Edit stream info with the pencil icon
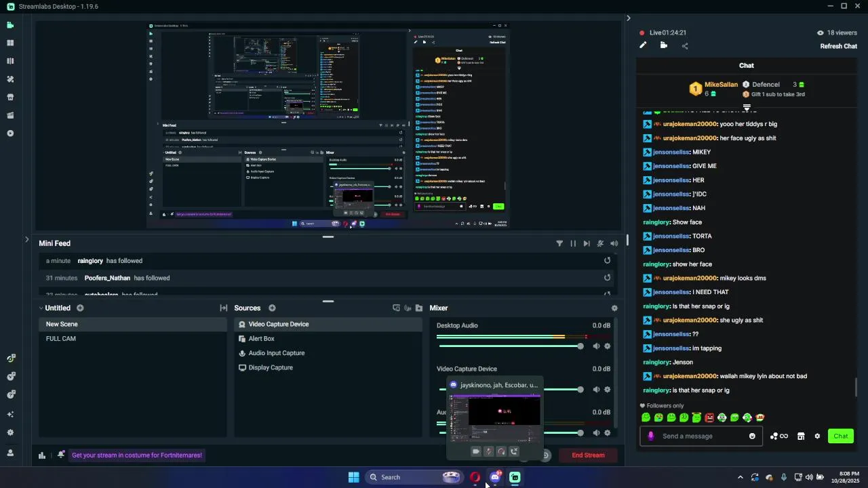 point(643,45)
